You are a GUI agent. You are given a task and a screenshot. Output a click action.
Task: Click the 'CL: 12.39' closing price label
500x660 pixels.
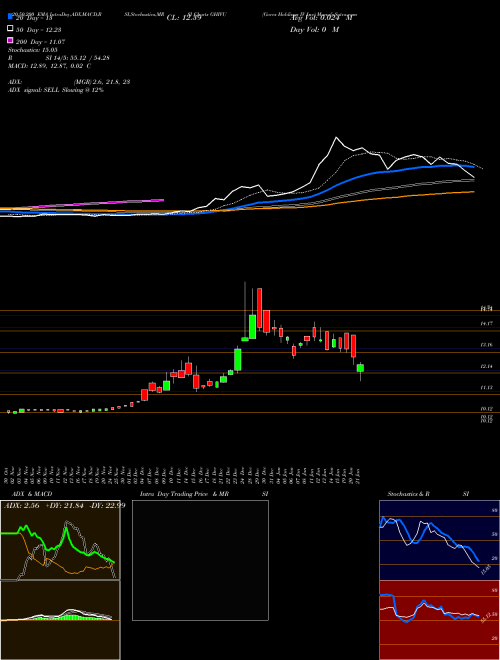tap(184, 18)
